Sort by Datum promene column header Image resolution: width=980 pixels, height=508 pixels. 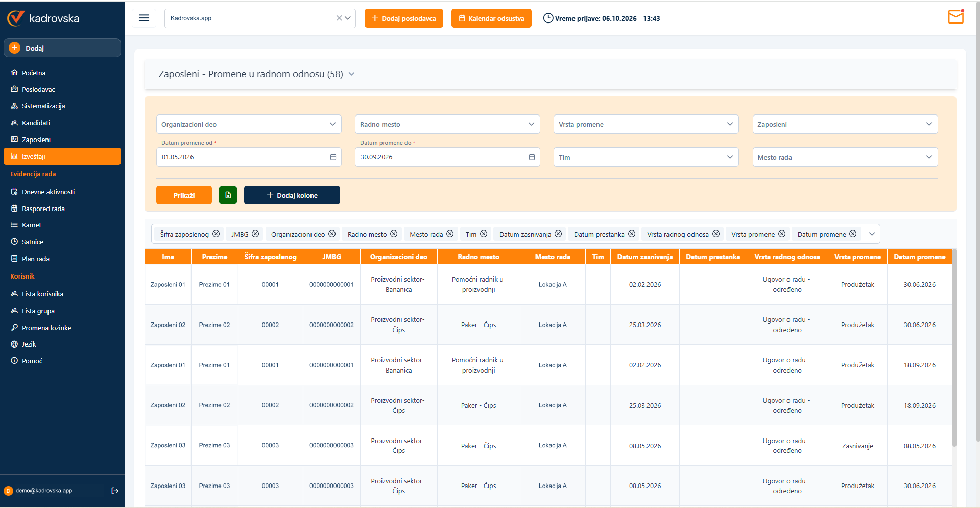(919, 257)
